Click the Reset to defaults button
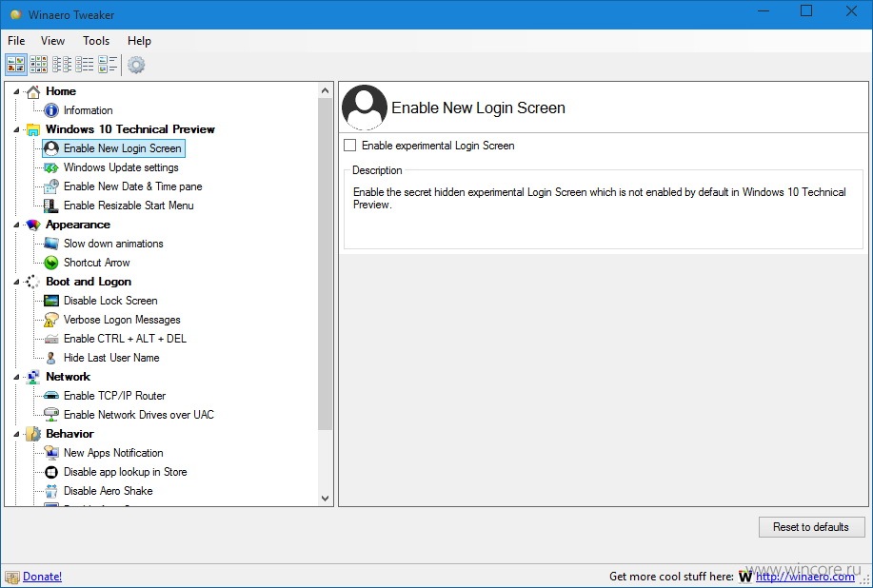This screenshot has height=588, width=873. tap(811, 527)
